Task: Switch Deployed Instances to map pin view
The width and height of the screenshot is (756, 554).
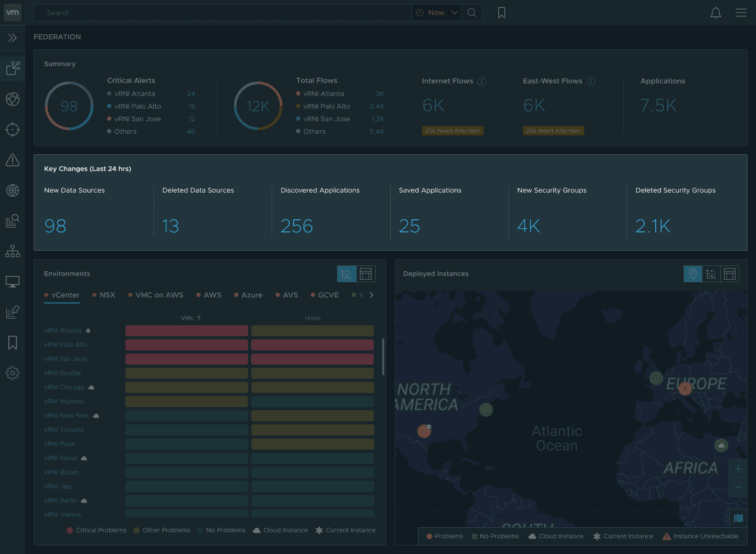Action: pos(693,274)
